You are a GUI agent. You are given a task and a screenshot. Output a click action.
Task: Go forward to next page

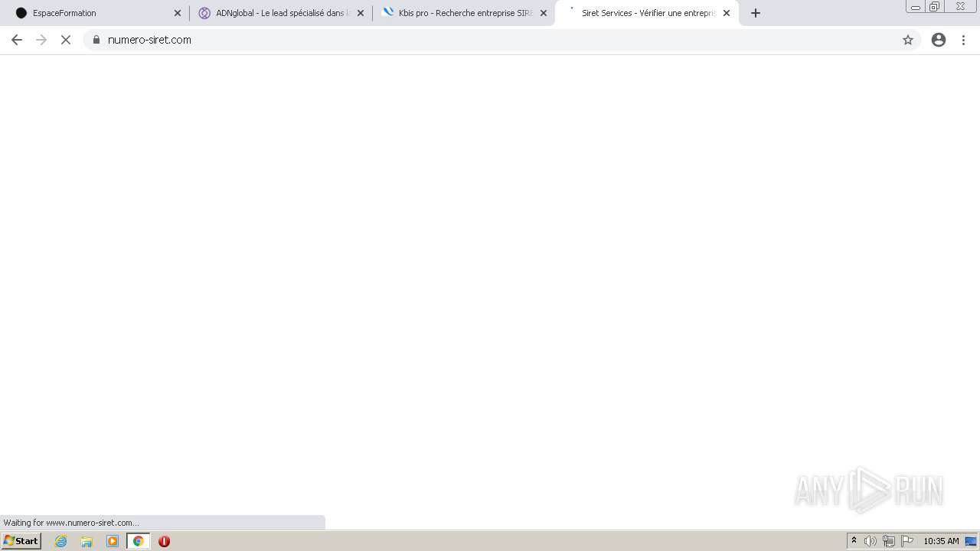(41, 40)
